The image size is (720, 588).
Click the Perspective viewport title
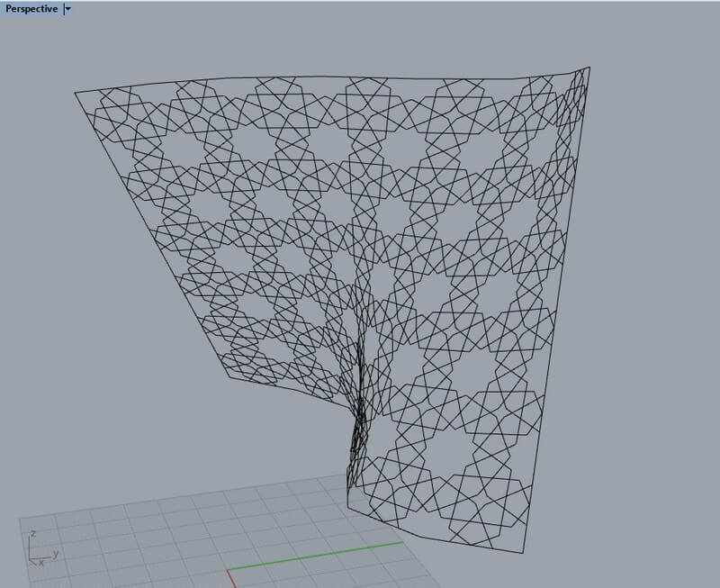coord(31,8)
